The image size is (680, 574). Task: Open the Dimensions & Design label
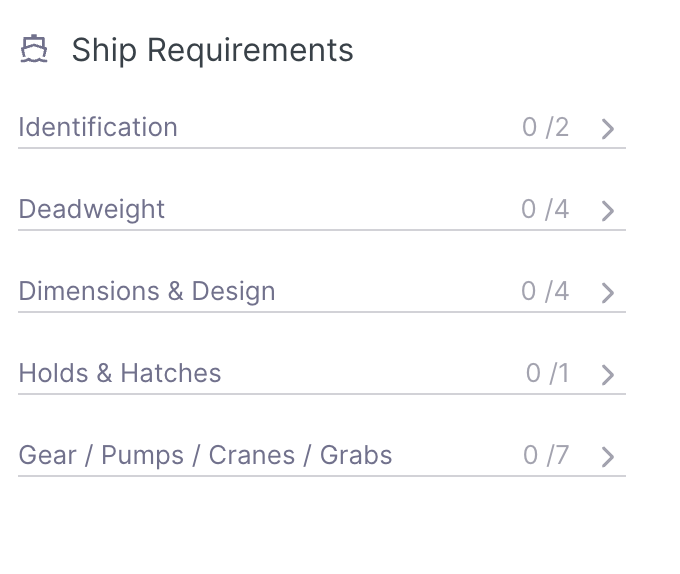pos(147,291)
